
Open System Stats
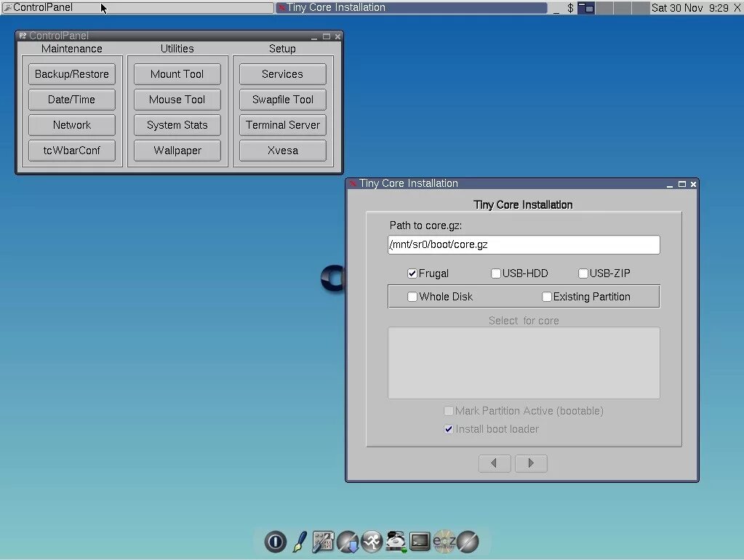pos(177,125)
